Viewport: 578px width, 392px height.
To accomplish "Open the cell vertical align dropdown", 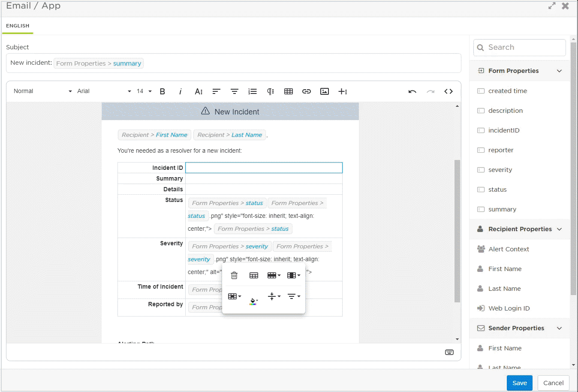I will tap(274, 296).
